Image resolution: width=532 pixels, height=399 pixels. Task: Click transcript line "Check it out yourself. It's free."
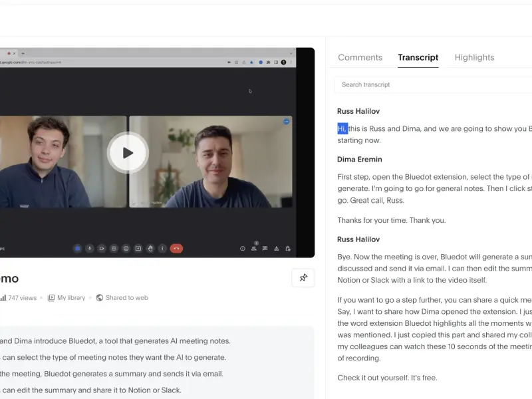387,378
